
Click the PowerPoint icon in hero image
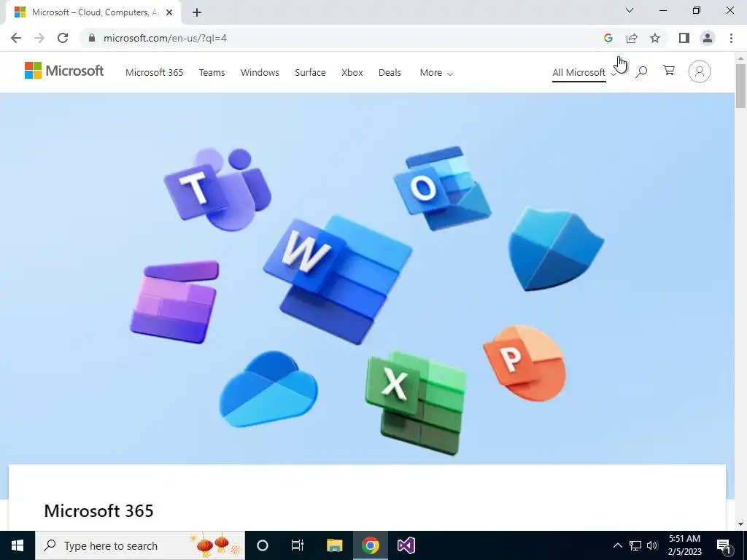(525, 363)
